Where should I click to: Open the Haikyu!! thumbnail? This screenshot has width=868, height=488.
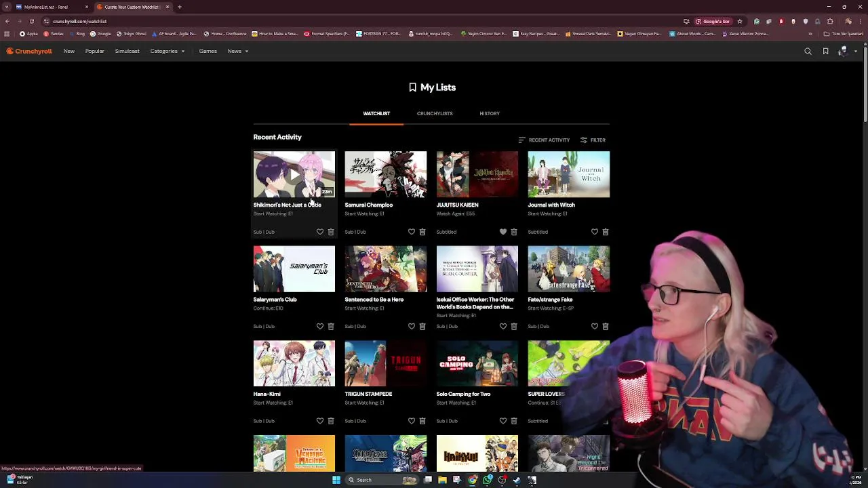pyautogui.click(x=477, y=453)
